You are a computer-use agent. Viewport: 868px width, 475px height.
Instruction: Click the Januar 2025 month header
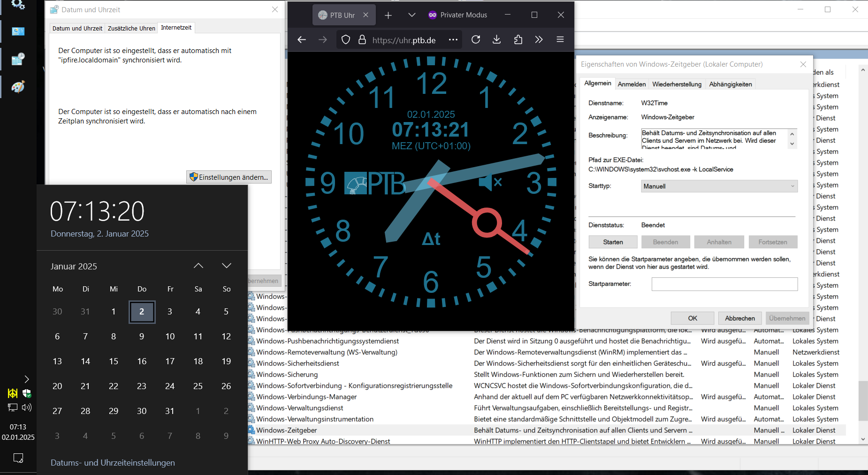tap(74, 267)
